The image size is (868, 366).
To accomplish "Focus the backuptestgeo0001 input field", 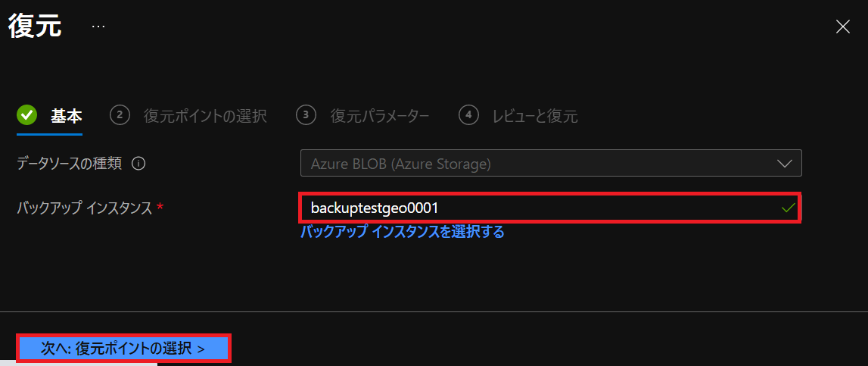I will tap(550, 208).
